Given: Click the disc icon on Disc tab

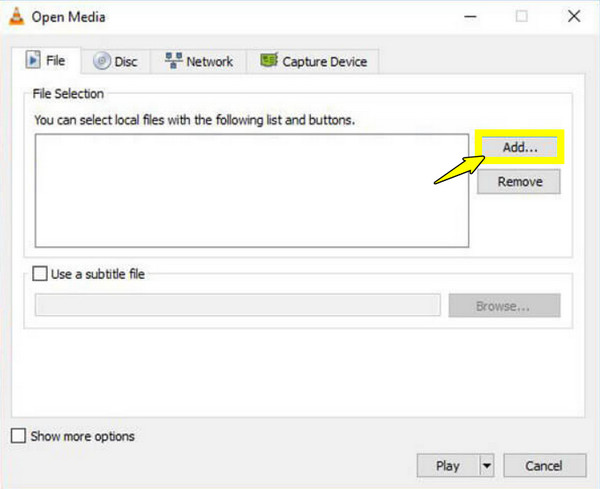Looking at the screenshot, I should (101, 61).
